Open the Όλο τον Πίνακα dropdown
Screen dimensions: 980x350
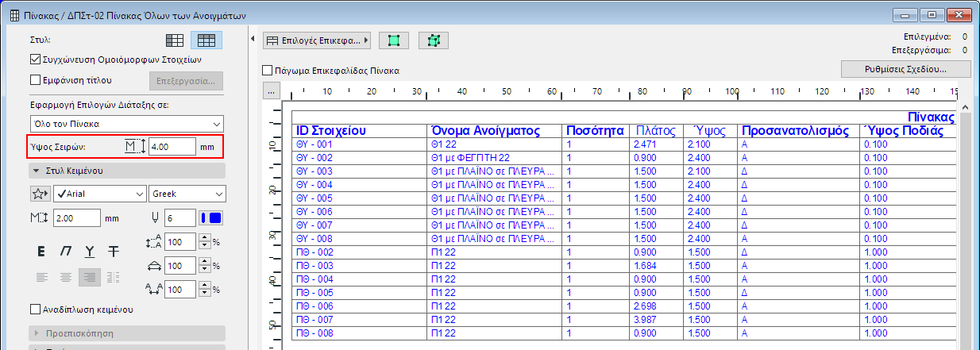coord(126,124)
